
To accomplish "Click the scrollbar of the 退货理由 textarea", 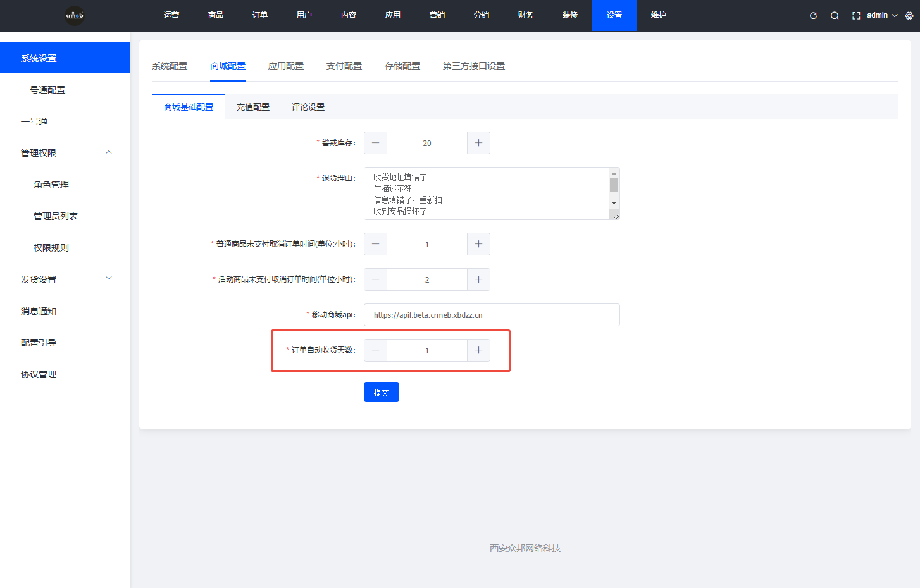I will [614, 190].
